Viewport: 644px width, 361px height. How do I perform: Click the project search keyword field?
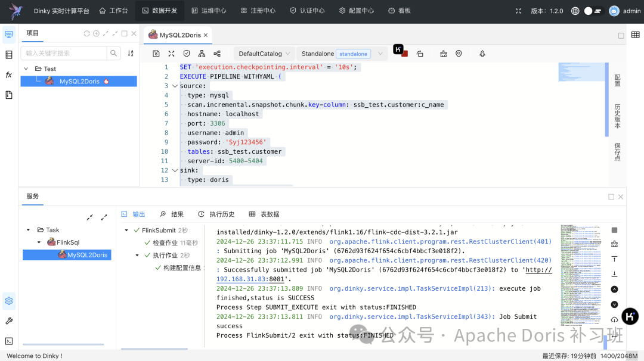coord(64,53)
